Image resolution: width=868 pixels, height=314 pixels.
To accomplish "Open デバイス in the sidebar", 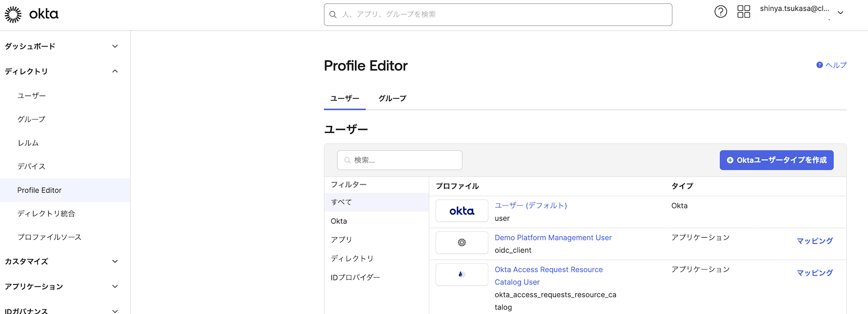I will (x=31, y=166).
